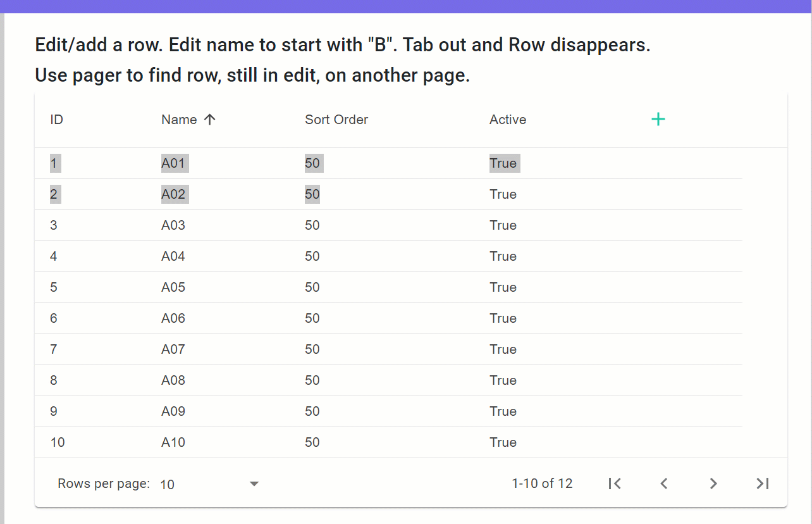Toggle Active for row with name A07

click(503, 349)
